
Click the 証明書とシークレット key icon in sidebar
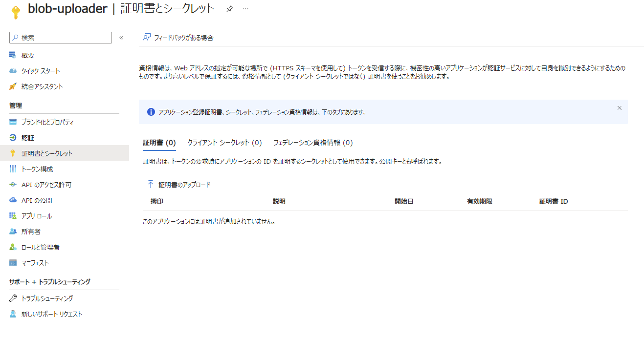pos(13,153)
